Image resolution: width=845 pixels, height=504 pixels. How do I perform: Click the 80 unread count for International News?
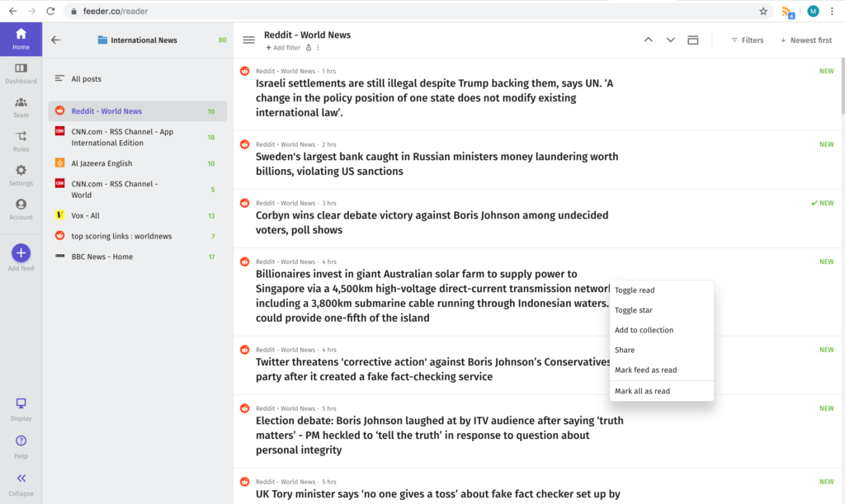point(222,40)
